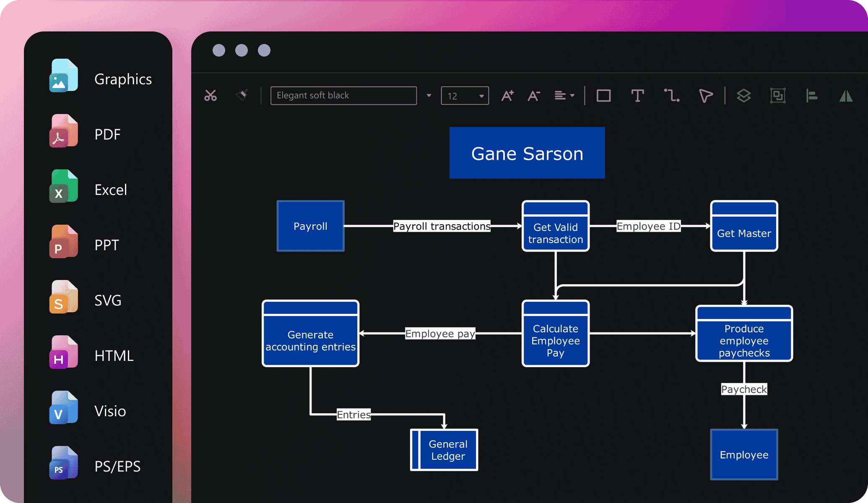Click the PDF label in sidebar
The image size is (868, 503).
click(107, 135)
